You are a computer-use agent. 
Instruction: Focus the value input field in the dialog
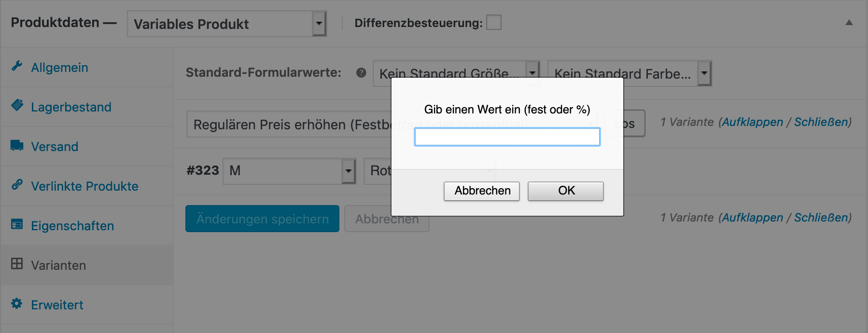(507, 137)
